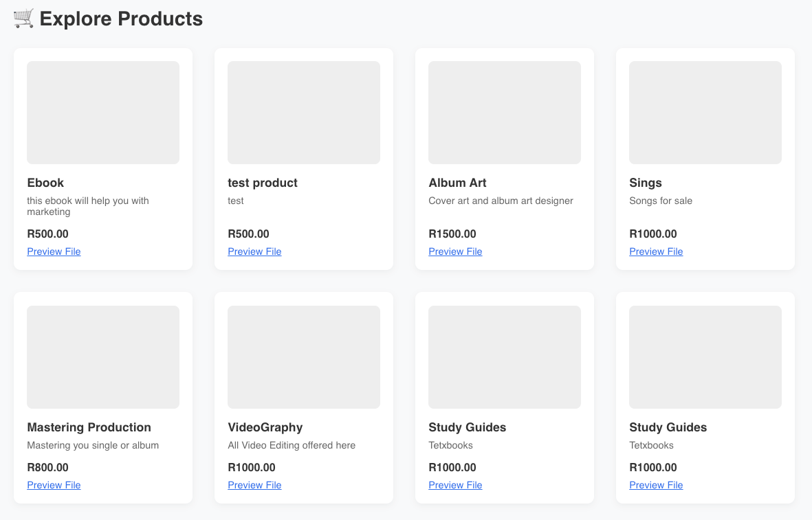This screenshot has height=520, width=812.
Task: Open Preview File link for Ebook
Action: [54, 251]
